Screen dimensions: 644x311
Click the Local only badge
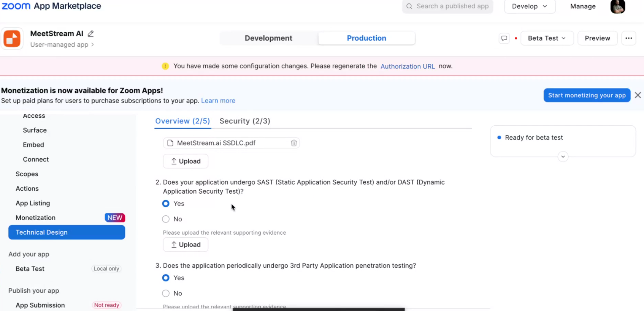click(x=106, y=269)
